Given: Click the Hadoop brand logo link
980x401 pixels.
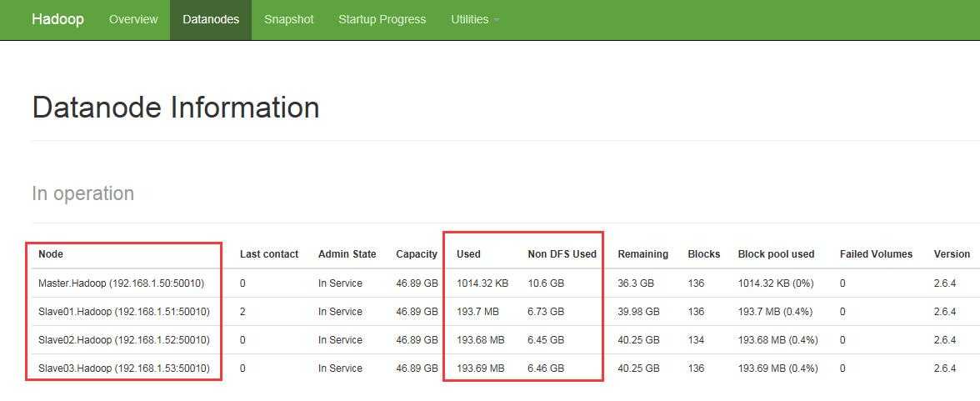Looking at the screenshot, I should pos(57,19).
